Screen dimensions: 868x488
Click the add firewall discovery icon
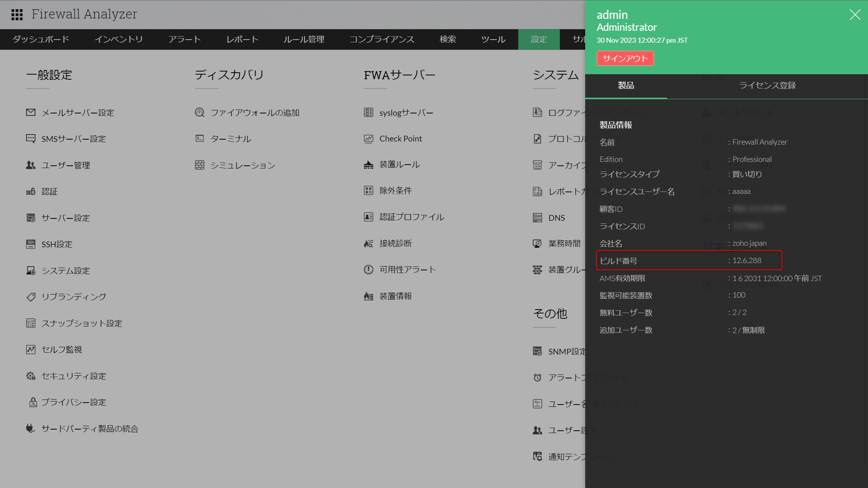click(199, 112)
